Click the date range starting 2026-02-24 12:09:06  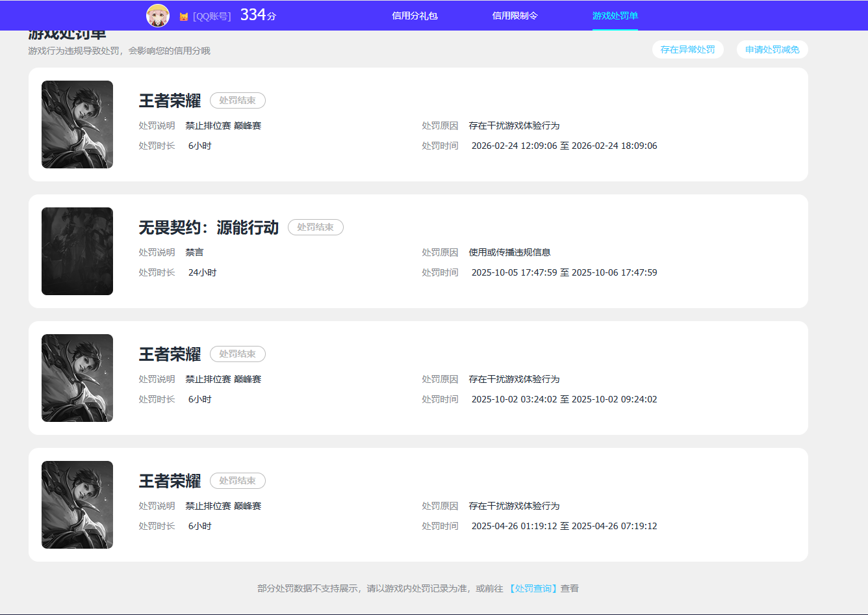(x=565, y=146)
